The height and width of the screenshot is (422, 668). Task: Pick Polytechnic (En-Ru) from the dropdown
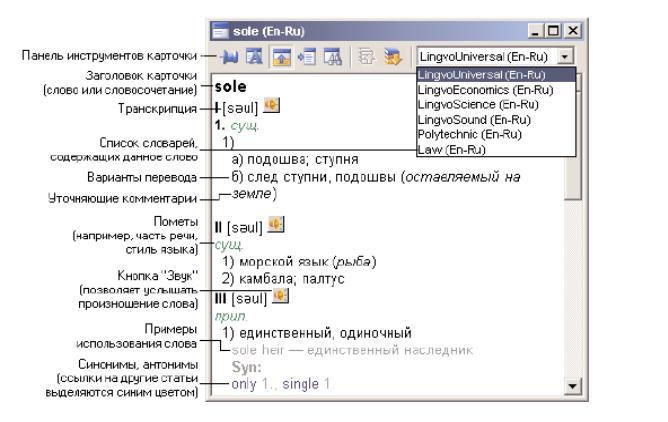tap(469, 135)
